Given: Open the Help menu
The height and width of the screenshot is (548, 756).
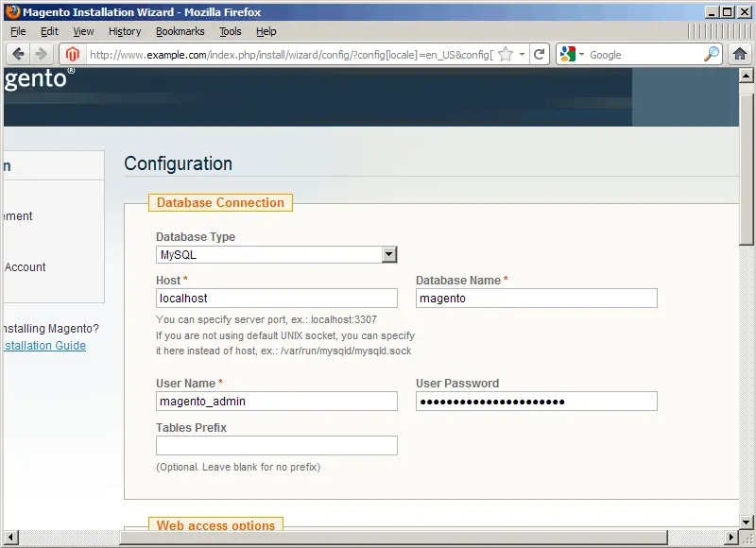Looking at the screenshot, I should 266,31.
